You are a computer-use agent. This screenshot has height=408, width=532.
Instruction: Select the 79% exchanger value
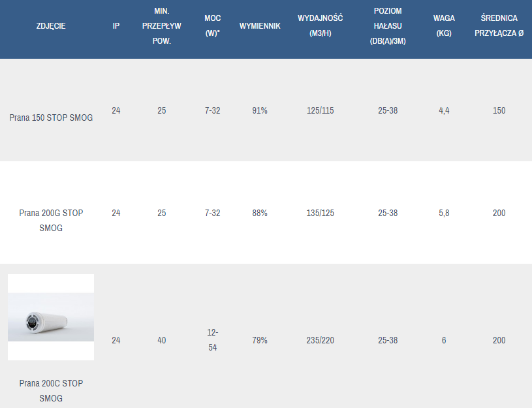260,340
